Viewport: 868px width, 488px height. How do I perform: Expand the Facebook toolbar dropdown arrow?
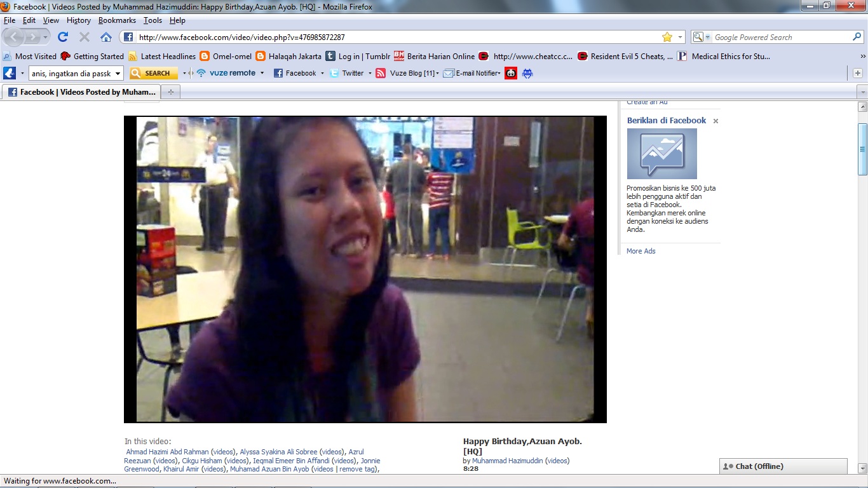tap(323, 73)
